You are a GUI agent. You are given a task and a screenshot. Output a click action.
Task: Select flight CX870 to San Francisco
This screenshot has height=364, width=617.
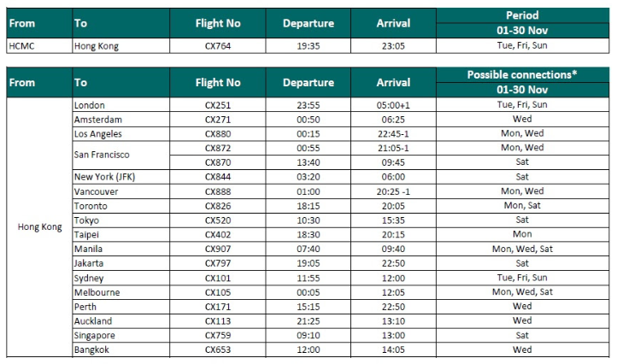218,162
